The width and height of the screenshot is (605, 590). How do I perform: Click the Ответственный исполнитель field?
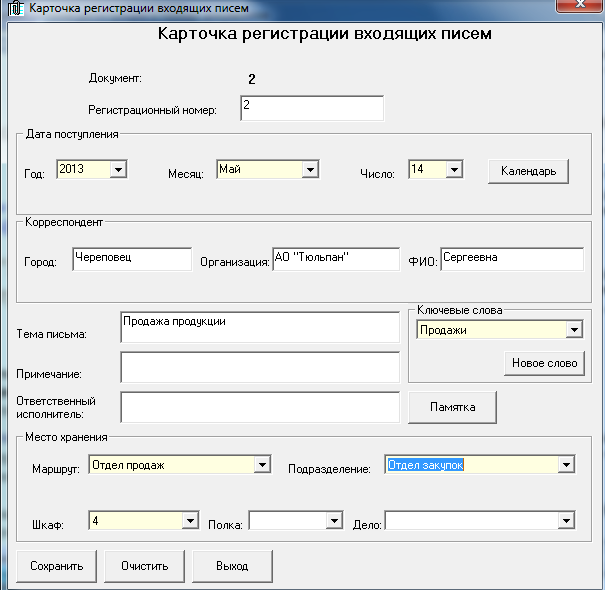click(x=260, y=407)
